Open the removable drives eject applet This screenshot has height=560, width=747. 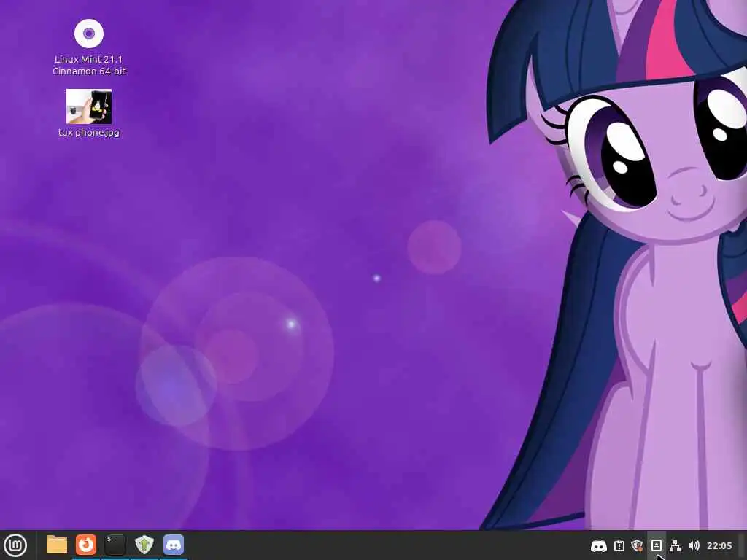coord(656,545)
